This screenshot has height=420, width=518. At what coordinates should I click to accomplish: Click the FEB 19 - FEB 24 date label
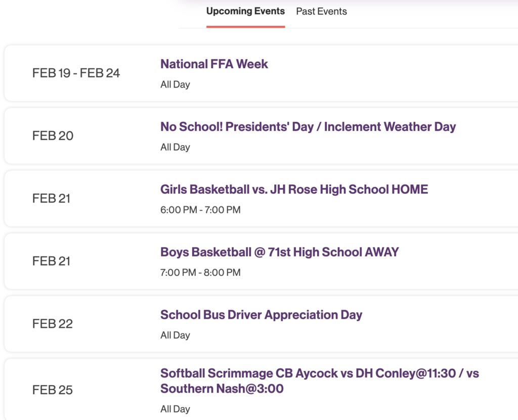(x=77, y=73)
